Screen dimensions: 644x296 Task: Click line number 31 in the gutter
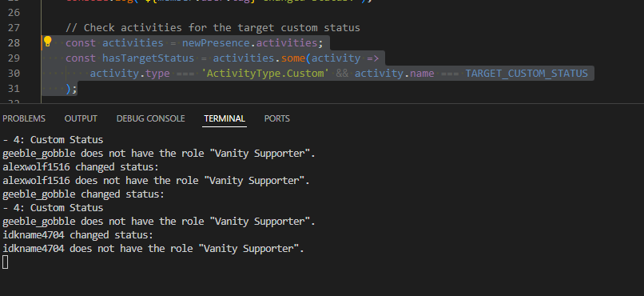pos(14,88)
